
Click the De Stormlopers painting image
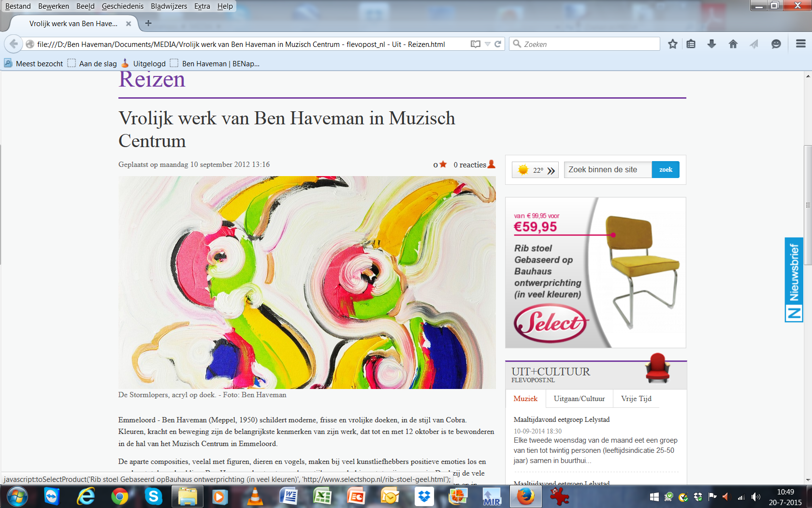click(307, 282)
